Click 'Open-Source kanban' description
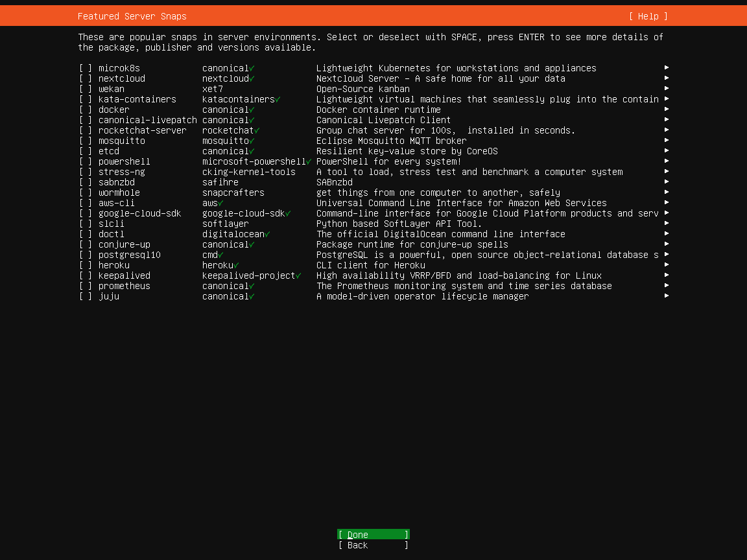Image resolution: width=747 pixels, height=560 pixels. click(363, 89)
